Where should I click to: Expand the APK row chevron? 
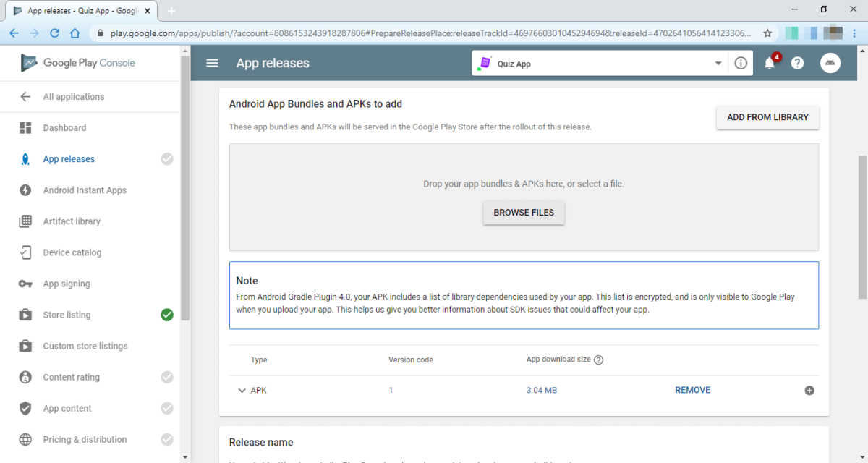[242, 391]
